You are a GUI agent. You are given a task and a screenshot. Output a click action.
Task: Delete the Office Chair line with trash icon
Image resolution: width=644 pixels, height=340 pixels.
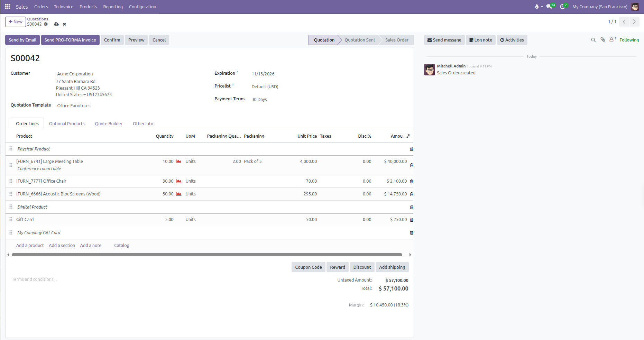coord(412,181)
